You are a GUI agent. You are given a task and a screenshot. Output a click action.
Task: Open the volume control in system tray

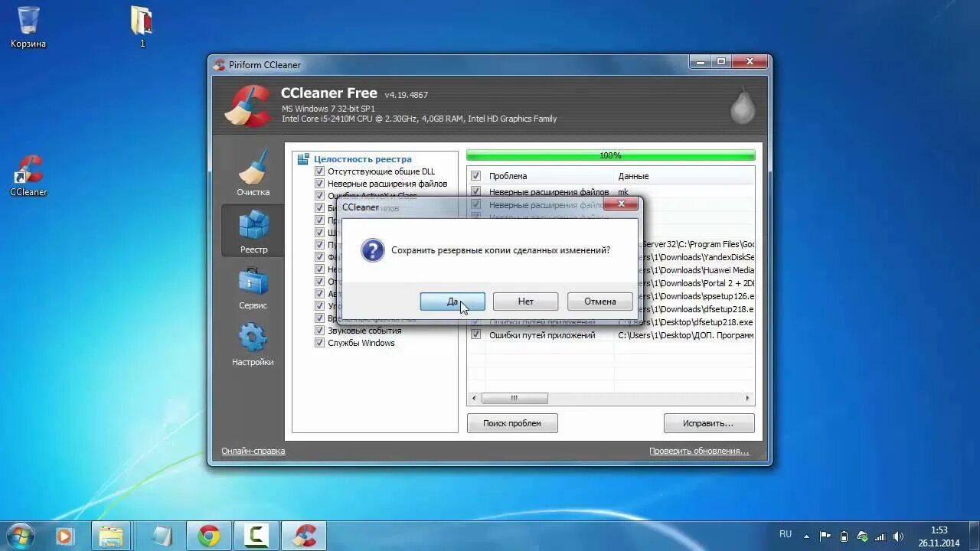coord(899,536)
